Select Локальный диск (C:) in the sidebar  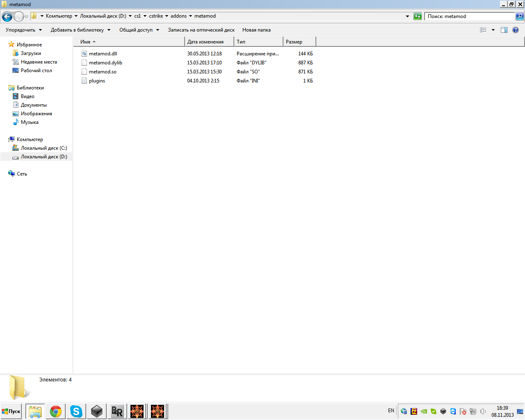tap(44, 148)
